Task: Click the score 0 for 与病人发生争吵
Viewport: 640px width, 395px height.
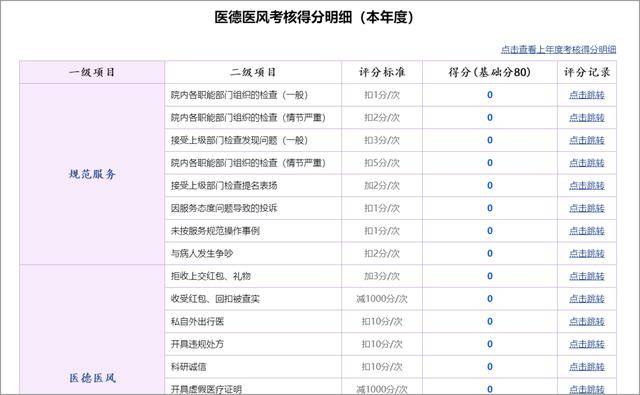Action: click(x=490, y=254)
